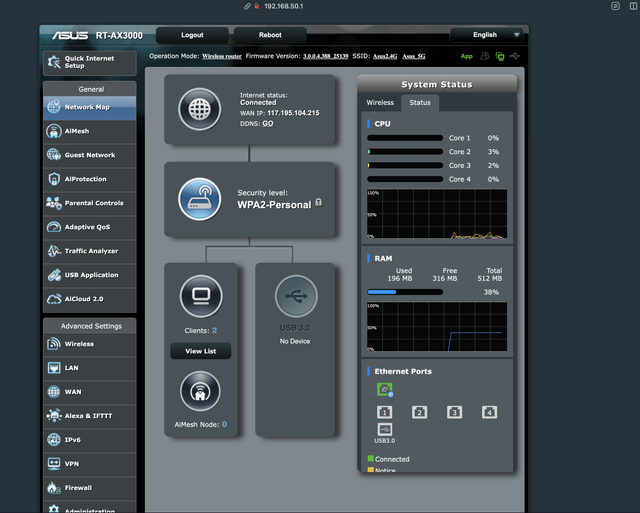640x513 pixels.
Task: Click the AiMesh Node count 0
Action: click(224, 424)
